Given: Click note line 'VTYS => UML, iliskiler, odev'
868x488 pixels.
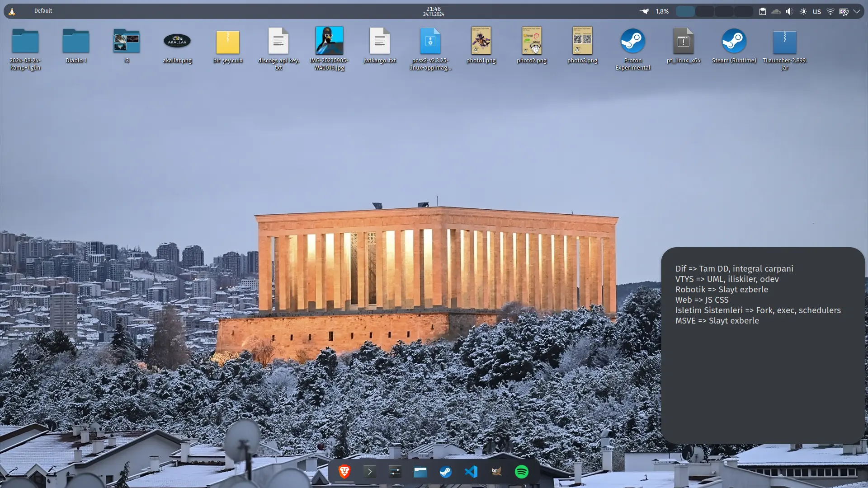Looking at the screenshot, I should 727,279.
